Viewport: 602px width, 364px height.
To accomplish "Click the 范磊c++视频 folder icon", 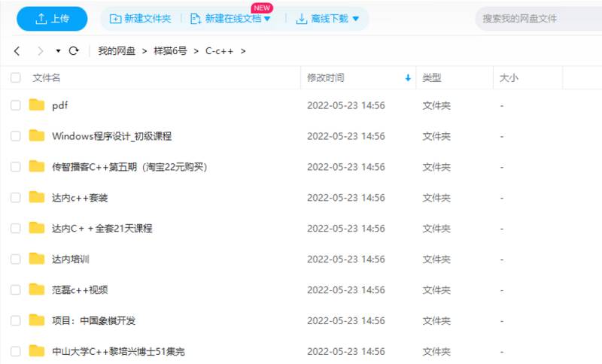I will 37,290.
